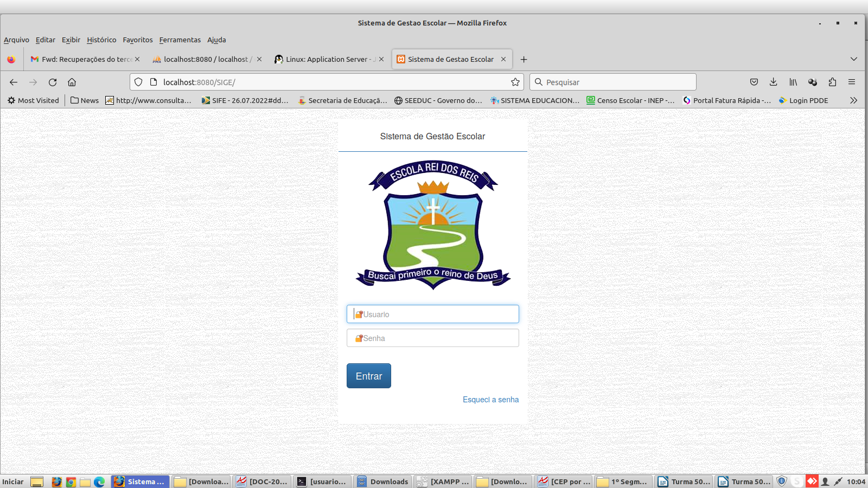Show more bookmarks with double chevron
Image resolution: width=868 pixels, height=488 pixels.
pos(853,100)
